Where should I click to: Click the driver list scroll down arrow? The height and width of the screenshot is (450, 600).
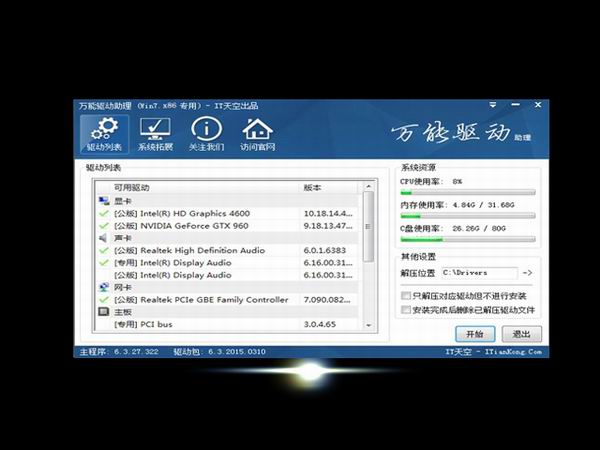[x=368, y=325]
